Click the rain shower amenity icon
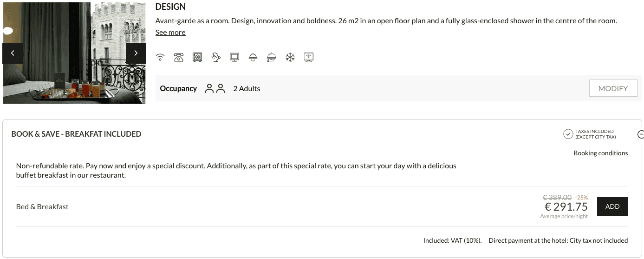Image resolution: width=644 pixels, height=259 pixels. pos(253,57)
